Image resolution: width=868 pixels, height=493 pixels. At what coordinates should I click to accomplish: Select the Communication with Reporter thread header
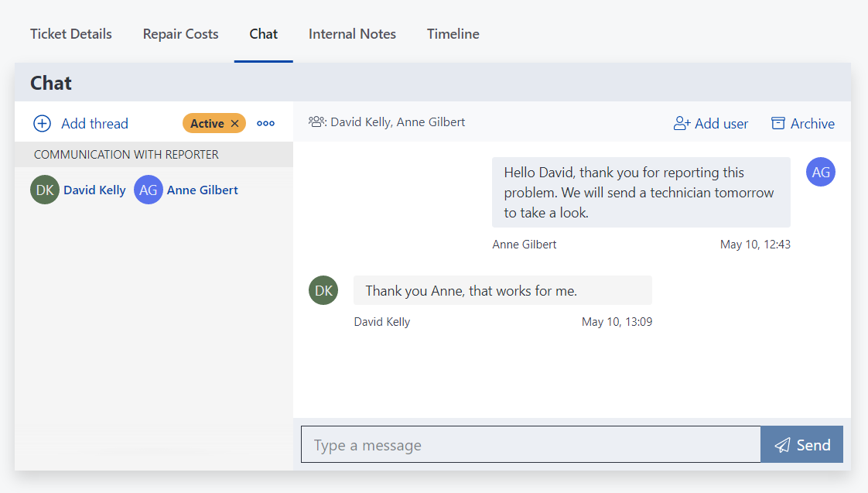click(x=154, y=155)
